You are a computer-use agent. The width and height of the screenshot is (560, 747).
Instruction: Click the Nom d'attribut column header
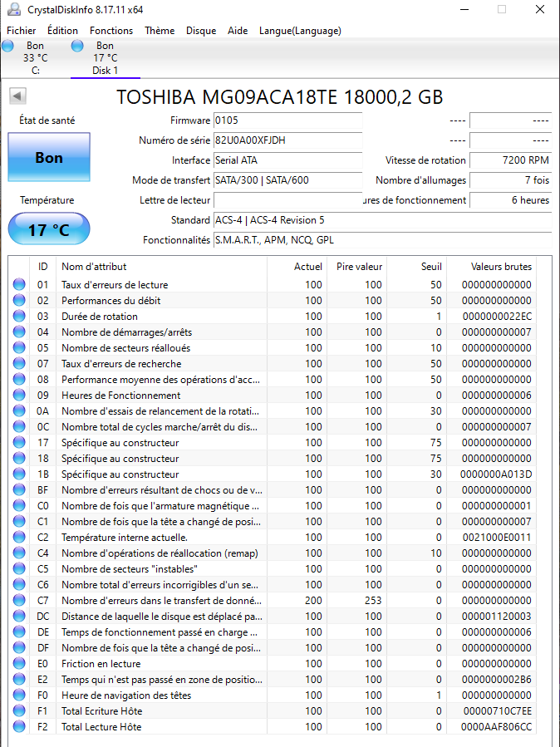(x=161, y=267)
